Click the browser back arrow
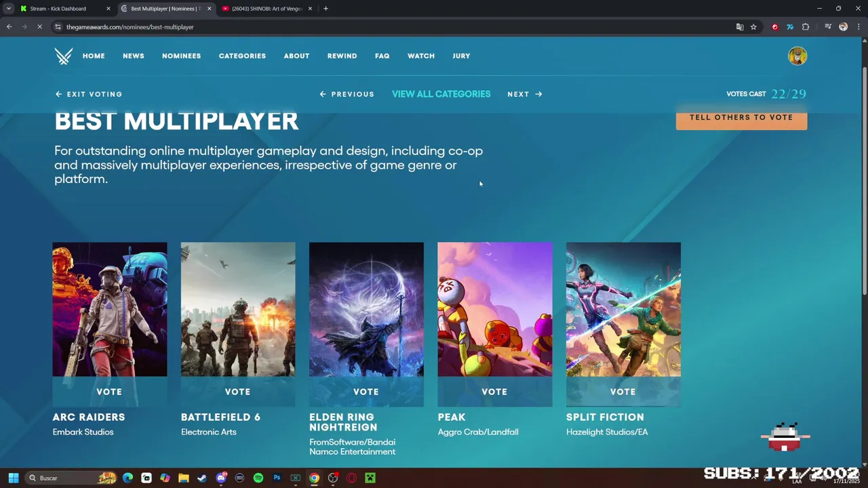The image size is (868, 488). point(9,27)
